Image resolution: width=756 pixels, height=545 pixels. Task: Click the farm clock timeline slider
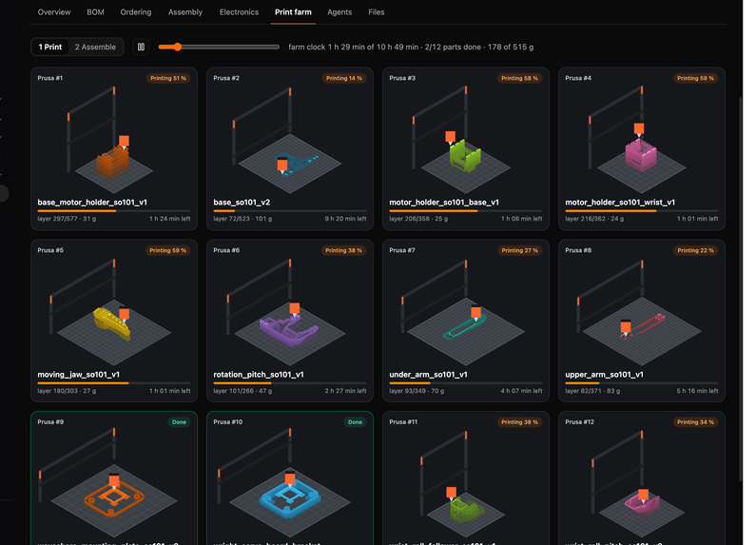click(219, 47)
